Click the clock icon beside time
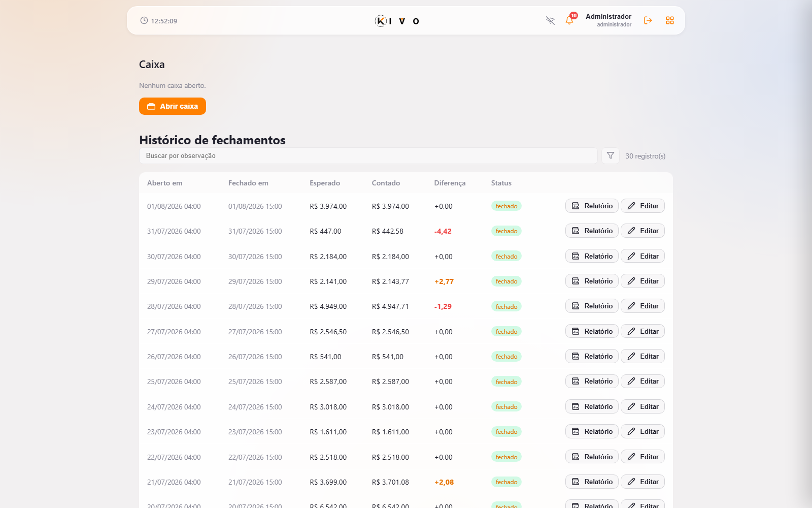 (144, 20)
